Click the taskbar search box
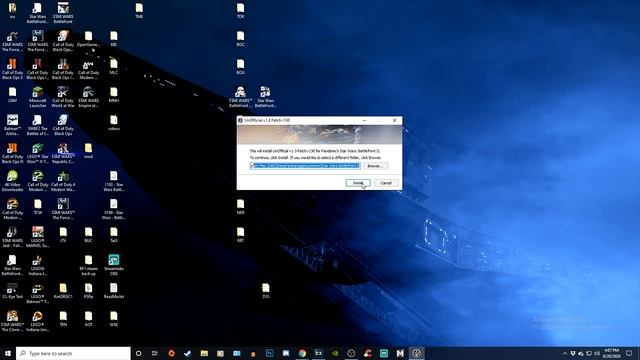This screenshot has height=360, width=640. (73, 353)
